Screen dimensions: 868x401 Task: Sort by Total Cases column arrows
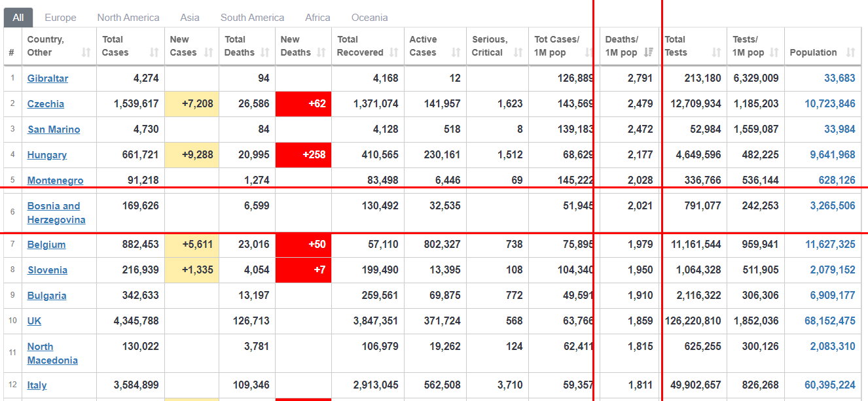pyautogui.click(x=154, y=52)
